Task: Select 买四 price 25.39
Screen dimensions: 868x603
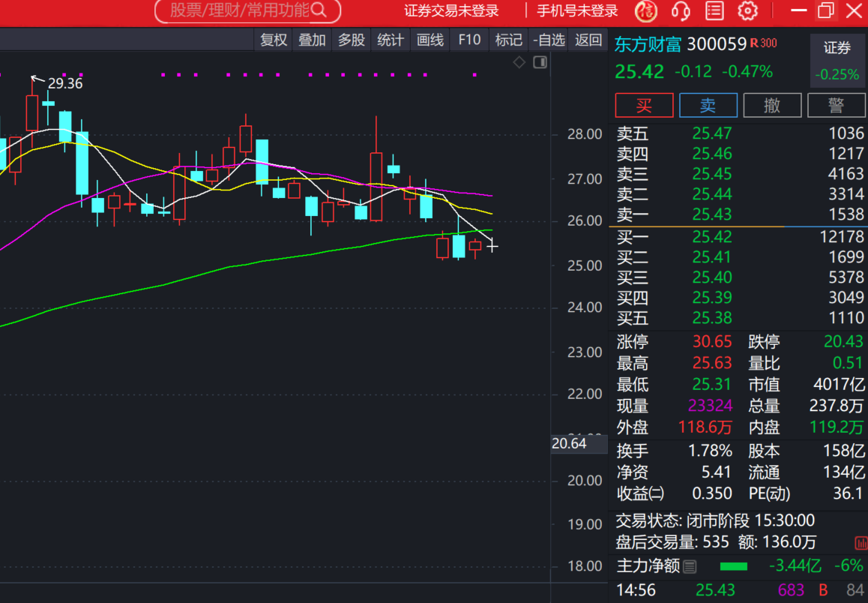Action: (712, 298)
